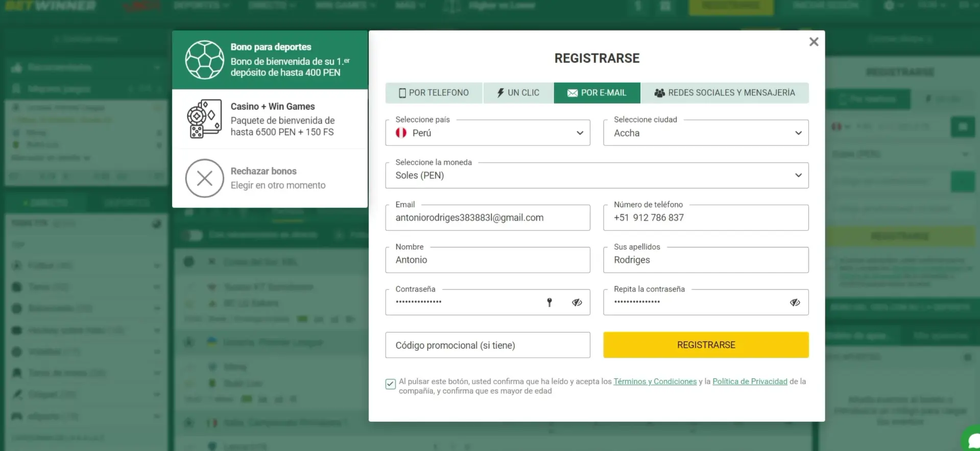Open the live chat bubble icon

tap(972, 439)
